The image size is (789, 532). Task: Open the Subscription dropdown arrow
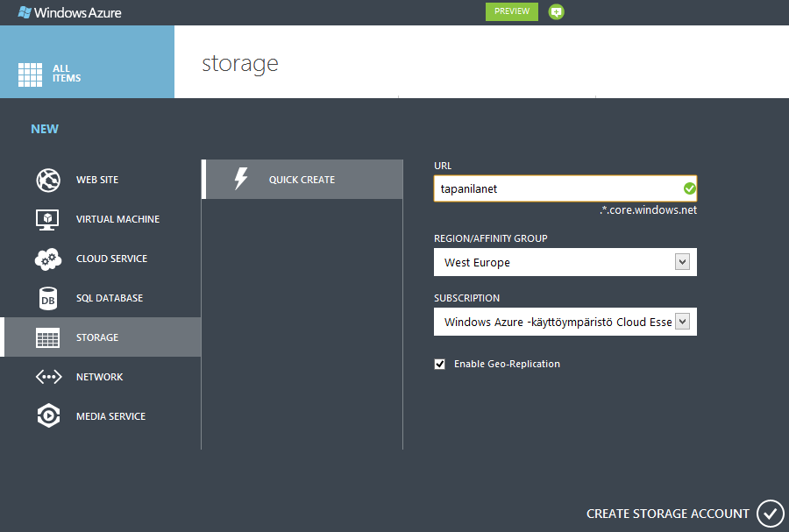coord(682,322)
